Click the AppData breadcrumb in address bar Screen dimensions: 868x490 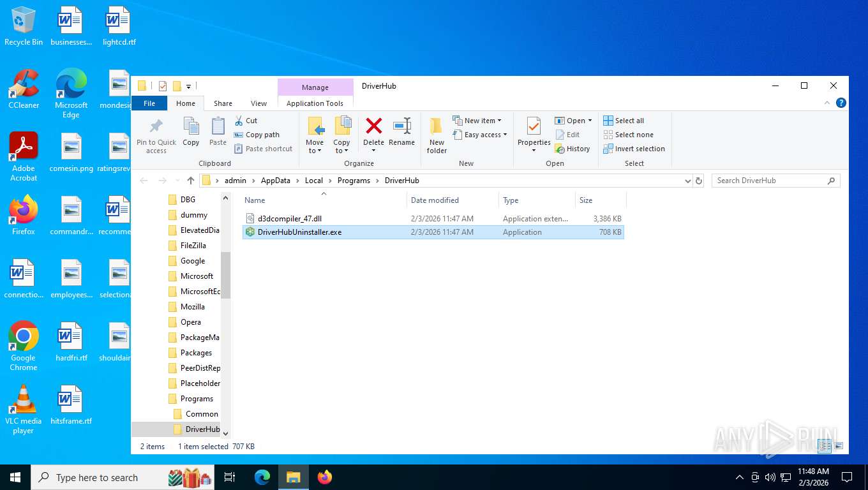pyautogui.click(x=275, y=181)
